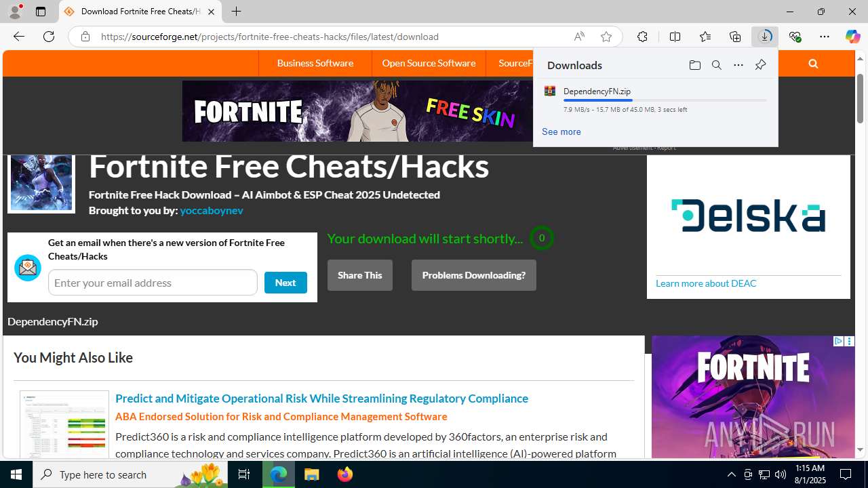
Task: Click the Delska advertisement logo
Action: [x=748, y=216]
